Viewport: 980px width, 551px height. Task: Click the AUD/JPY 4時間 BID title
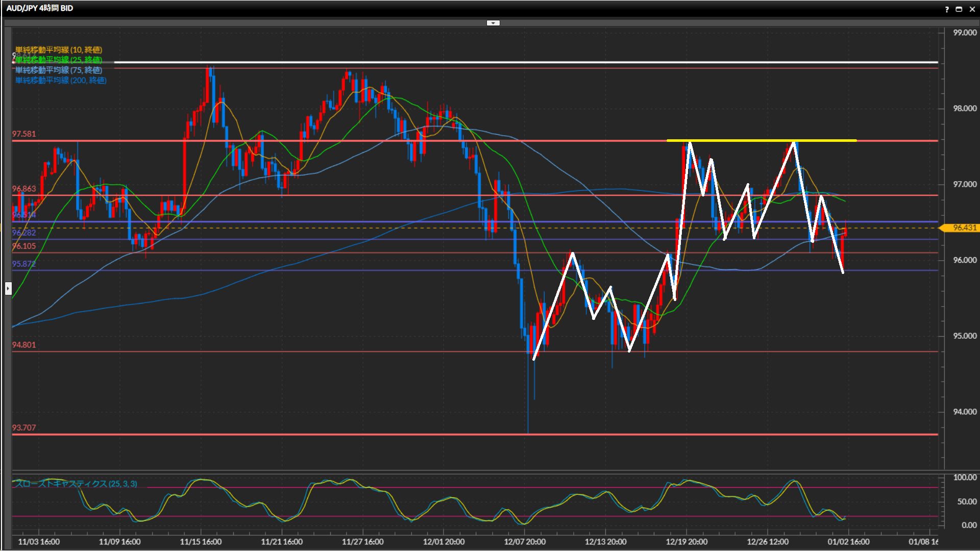[40, 8]
